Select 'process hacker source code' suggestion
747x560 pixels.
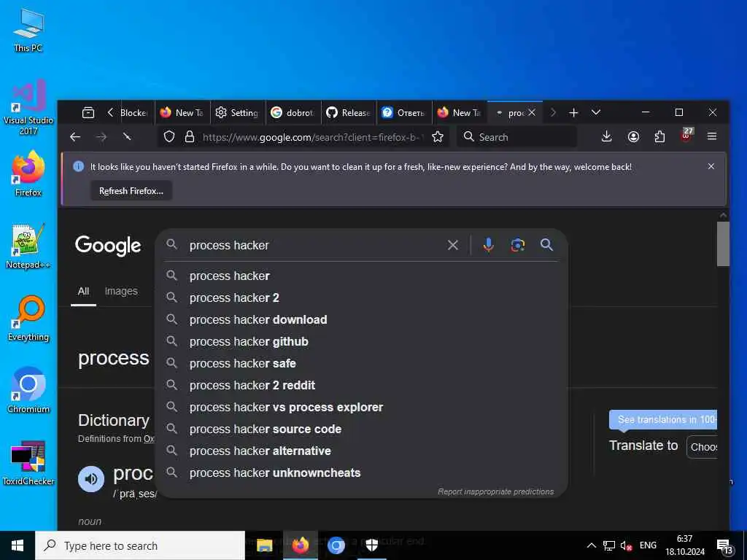[x=360, y=429]
